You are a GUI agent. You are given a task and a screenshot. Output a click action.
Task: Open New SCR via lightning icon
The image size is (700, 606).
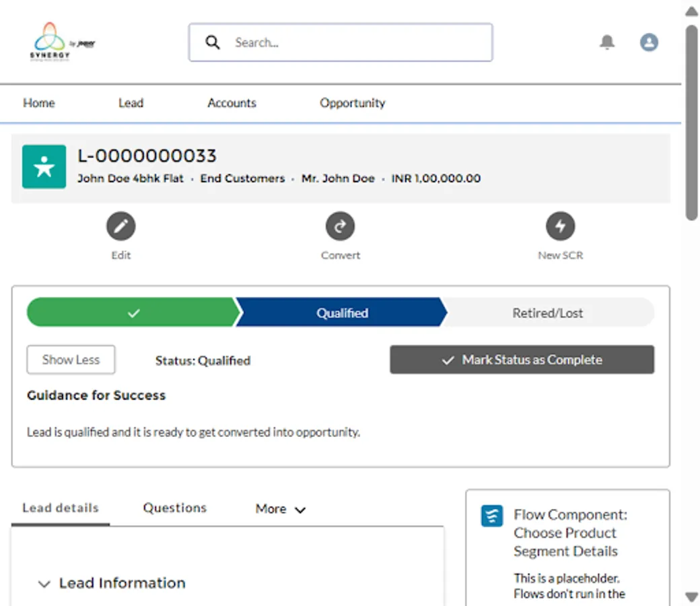pyautogui.click(x=560, y=226)
